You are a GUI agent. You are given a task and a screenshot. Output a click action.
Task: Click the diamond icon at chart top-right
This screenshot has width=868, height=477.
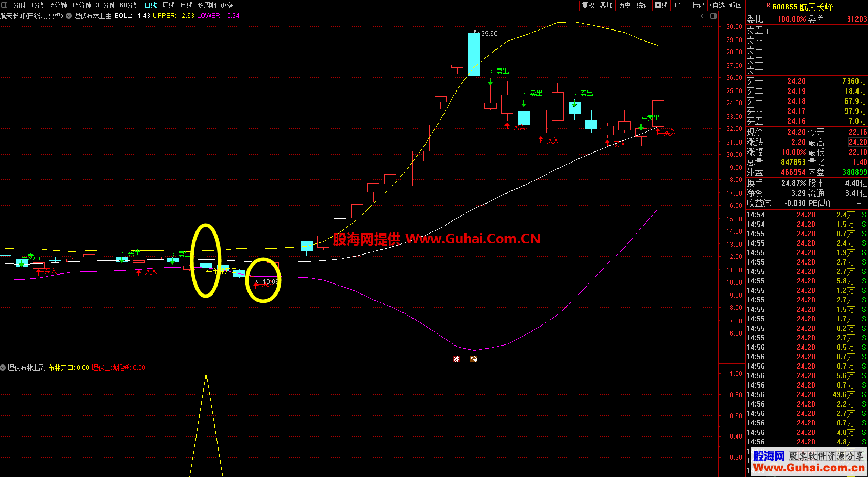pyautogui.click(x=704, y=16)
